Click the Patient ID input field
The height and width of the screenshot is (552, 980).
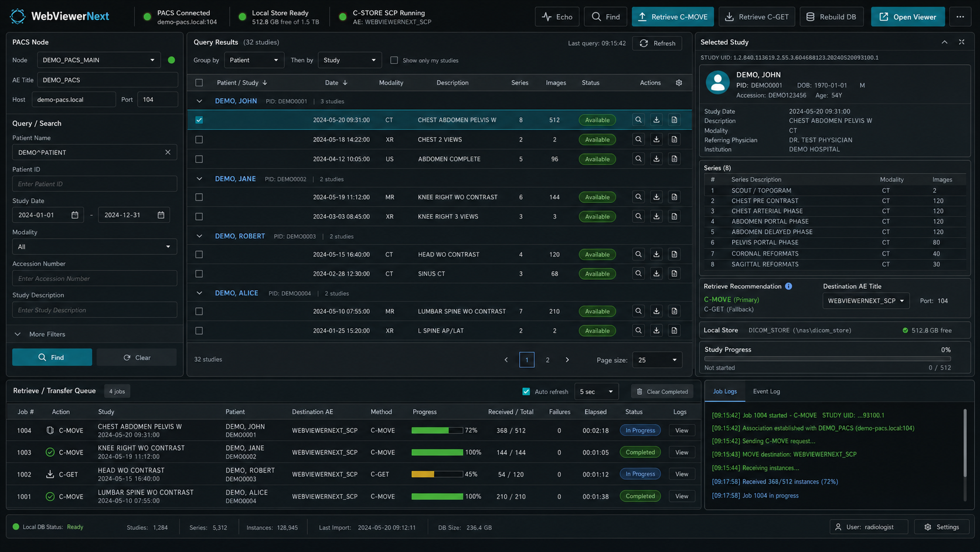94,184
